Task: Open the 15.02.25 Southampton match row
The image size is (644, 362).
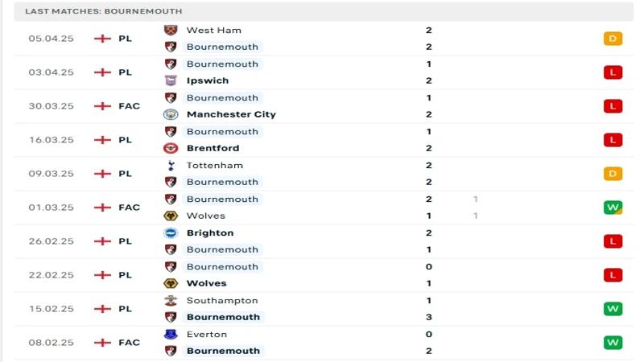Action: click(324, 309)
